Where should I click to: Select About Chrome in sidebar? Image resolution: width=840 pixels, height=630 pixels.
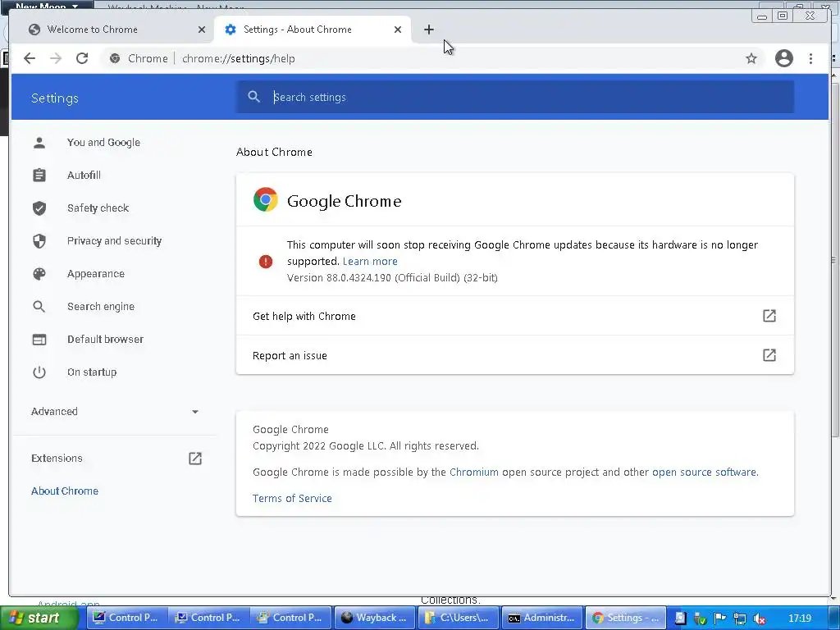[65, 491]
